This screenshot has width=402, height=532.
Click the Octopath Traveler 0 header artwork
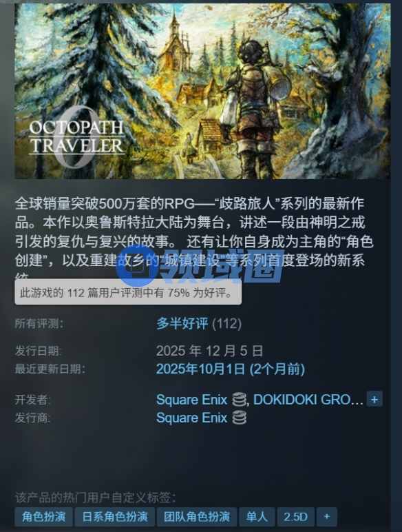pyautogui.click(x=202, y=91)
